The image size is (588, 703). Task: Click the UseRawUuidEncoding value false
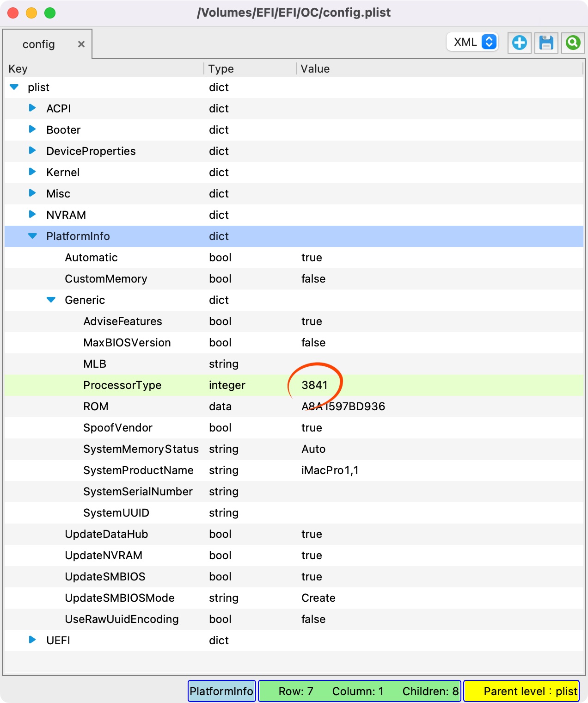313,619
